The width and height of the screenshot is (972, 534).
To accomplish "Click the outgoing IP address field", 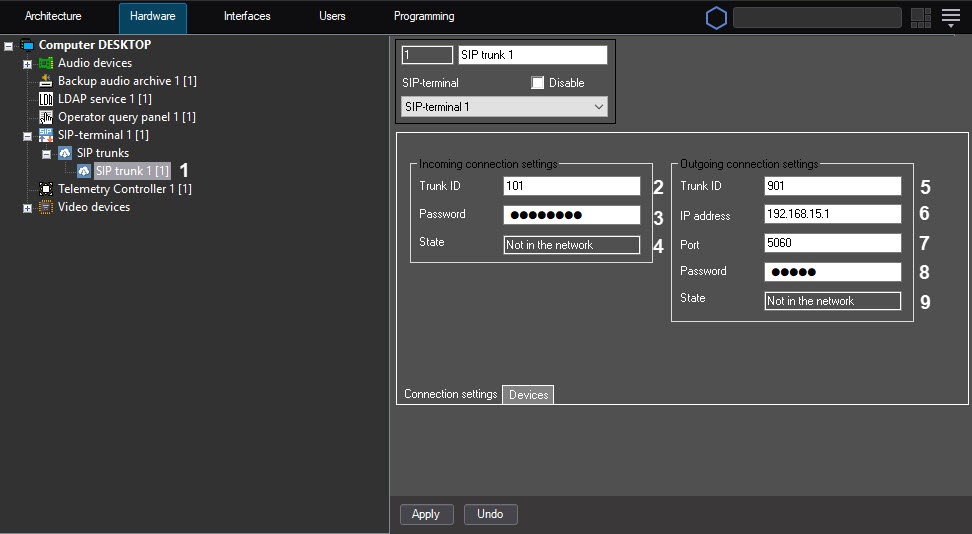I will click(x=832, y=215).
